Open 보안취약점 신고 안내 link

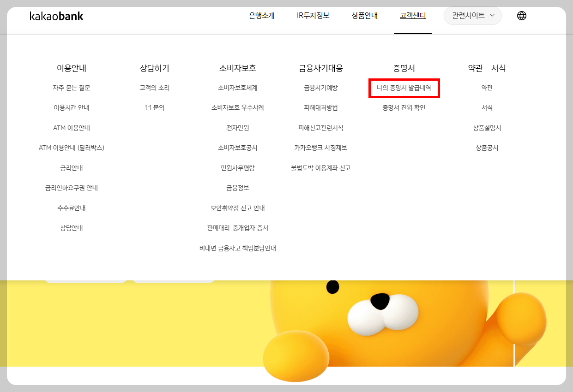pyautogui.click(x=238, y=208)
